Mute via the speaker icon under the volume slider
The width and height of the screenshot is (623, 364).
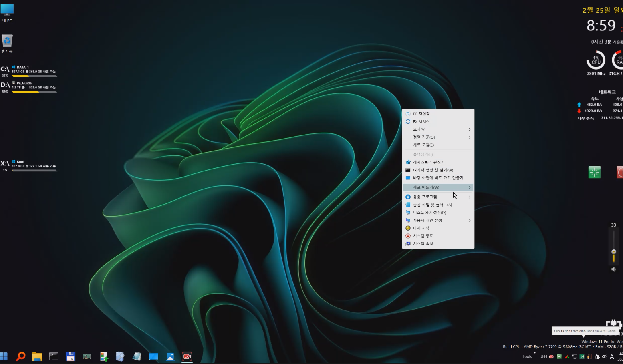(613, 269)
